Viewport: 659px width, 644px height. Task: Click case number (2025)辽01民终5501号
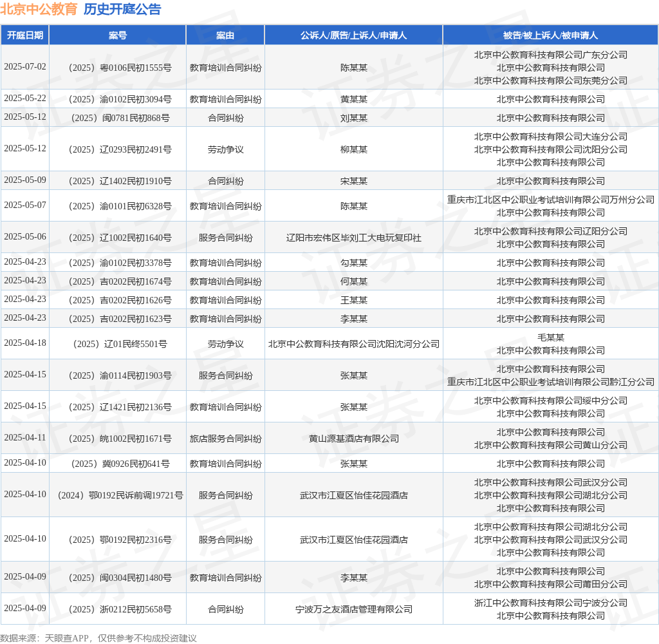tap(120, 344)
